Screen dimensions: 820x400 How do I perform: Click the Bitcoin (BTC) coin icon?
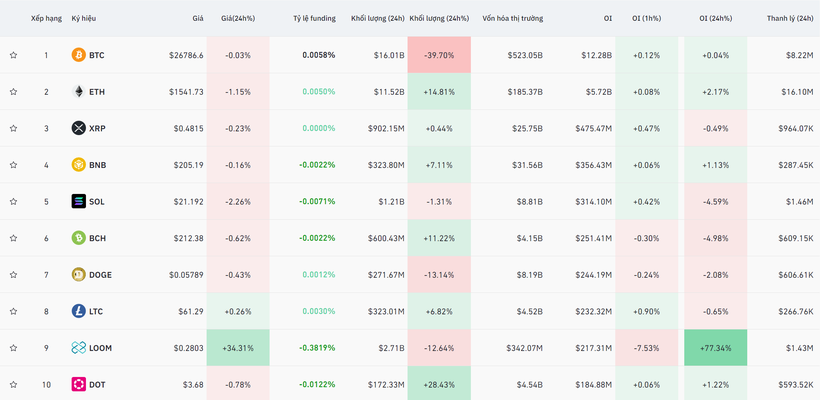(78, 55)
